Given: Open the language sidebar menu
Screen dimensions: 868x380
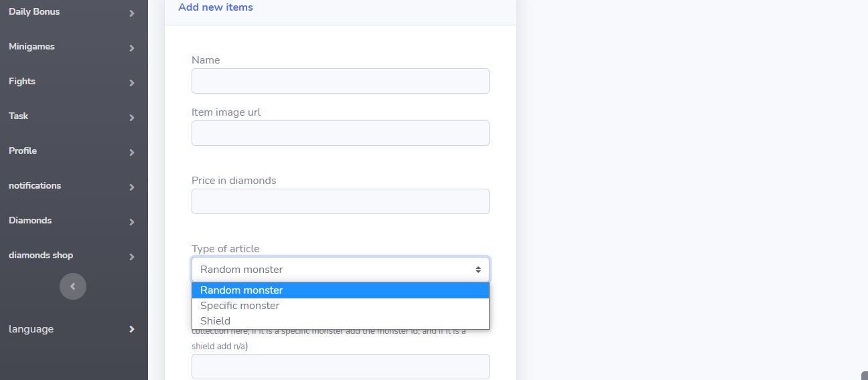Looking at the screenshot, I should pos(31,329).
